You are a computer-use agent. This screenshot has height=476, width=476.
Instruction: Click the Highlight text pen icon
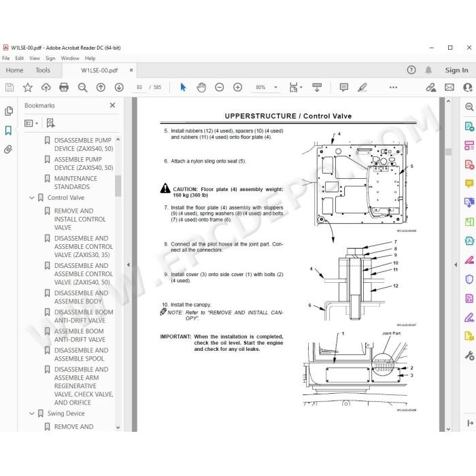[x=362, y=88]
